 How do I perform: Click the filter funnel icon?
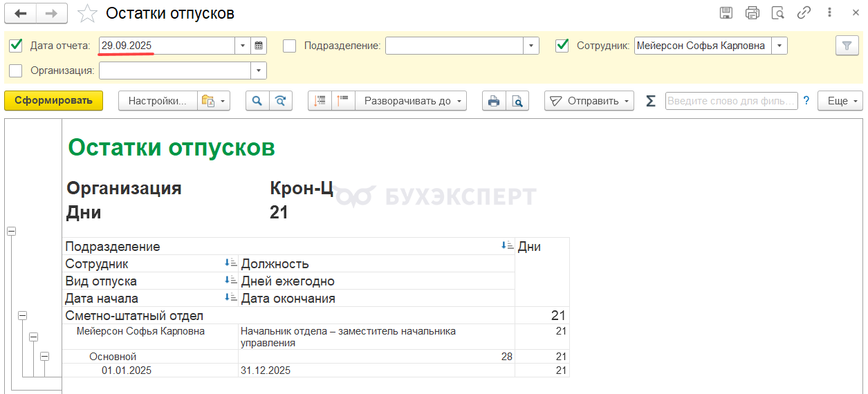846,46
